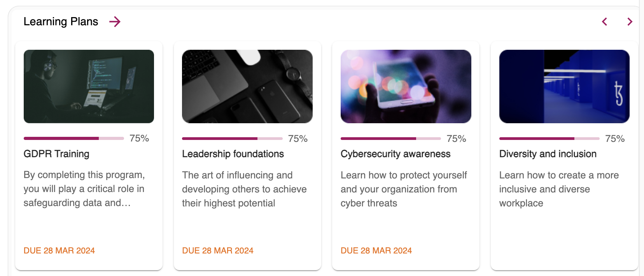The width and height of the screenshot is (644, 276).
Task: Click the Cybersecurity awareness progress bar
Action: [390, 138]
